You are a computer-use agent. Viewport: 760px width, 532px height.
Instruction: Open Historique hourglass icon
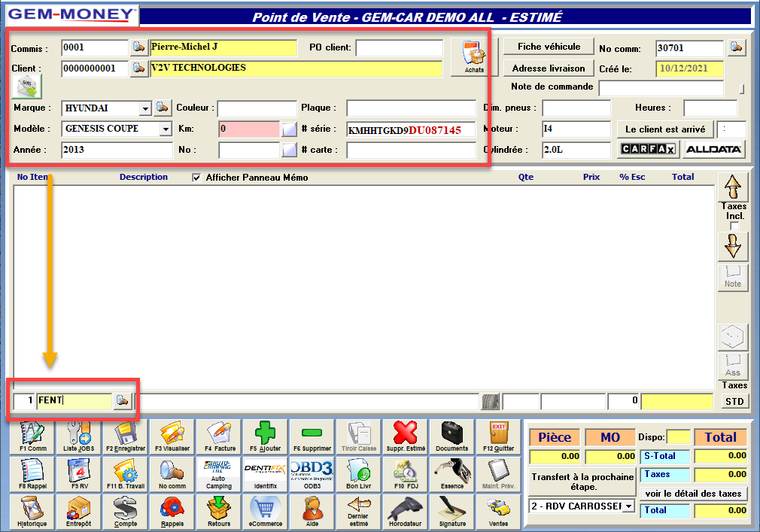point(32,512)
